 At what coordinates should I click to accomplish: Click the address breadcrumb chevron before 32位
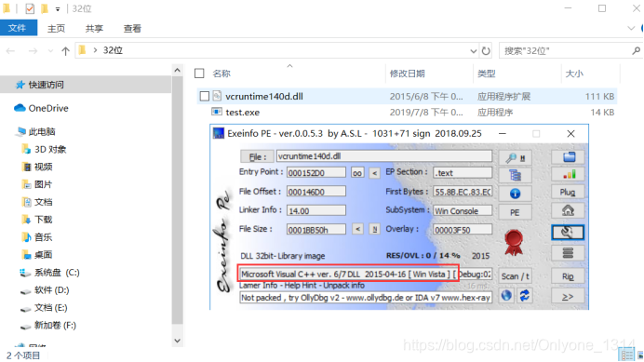[95, 50]
